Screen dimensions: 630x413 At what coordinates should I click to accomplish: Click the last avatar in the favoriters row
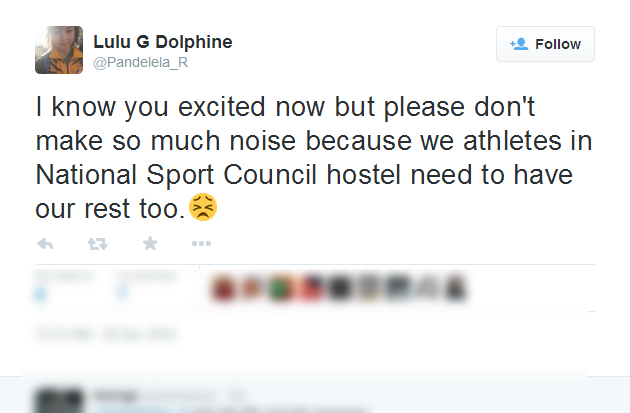pos(458,289)
